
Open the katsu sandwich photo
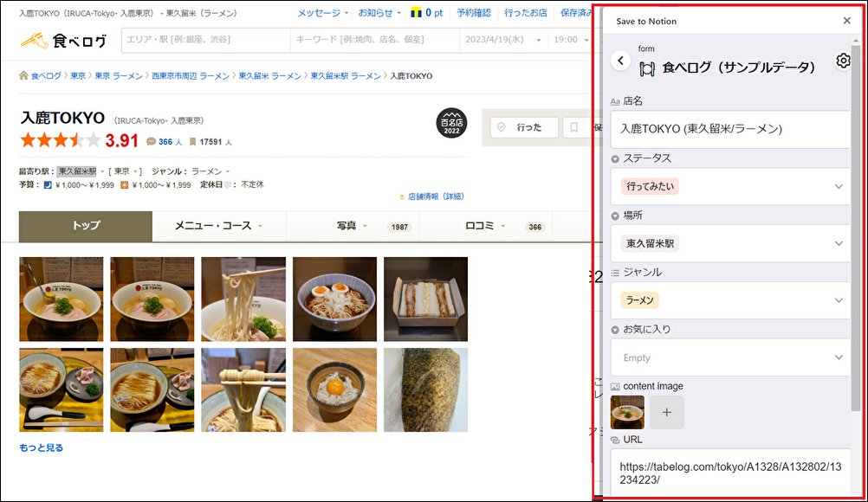[425, 299]
